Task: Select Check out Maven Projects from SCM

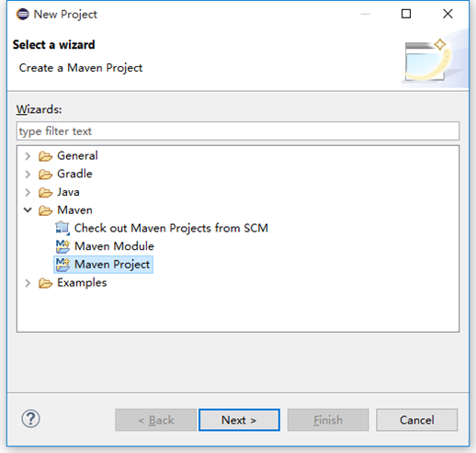Action: pos(171,228)
